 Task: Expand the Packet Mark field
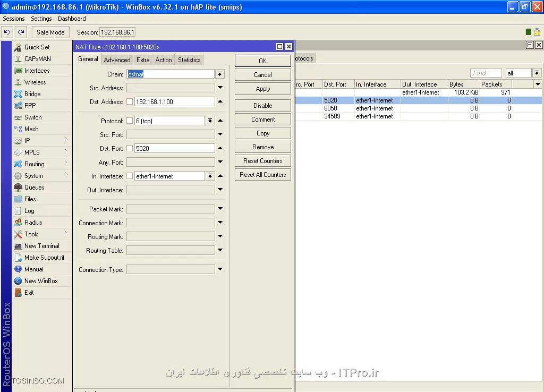coord(220,209)
